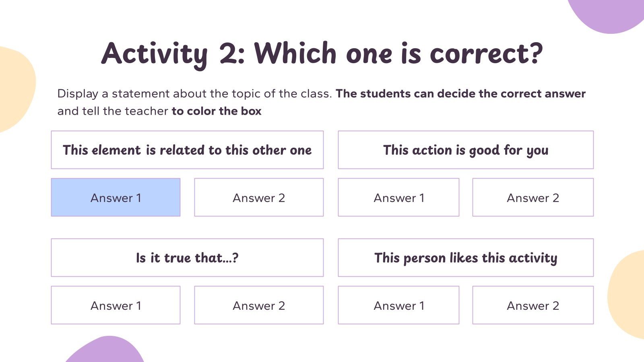644x362 pixels.
Task: Click the bold 'to color the box' text
Action: pos(217,111)
